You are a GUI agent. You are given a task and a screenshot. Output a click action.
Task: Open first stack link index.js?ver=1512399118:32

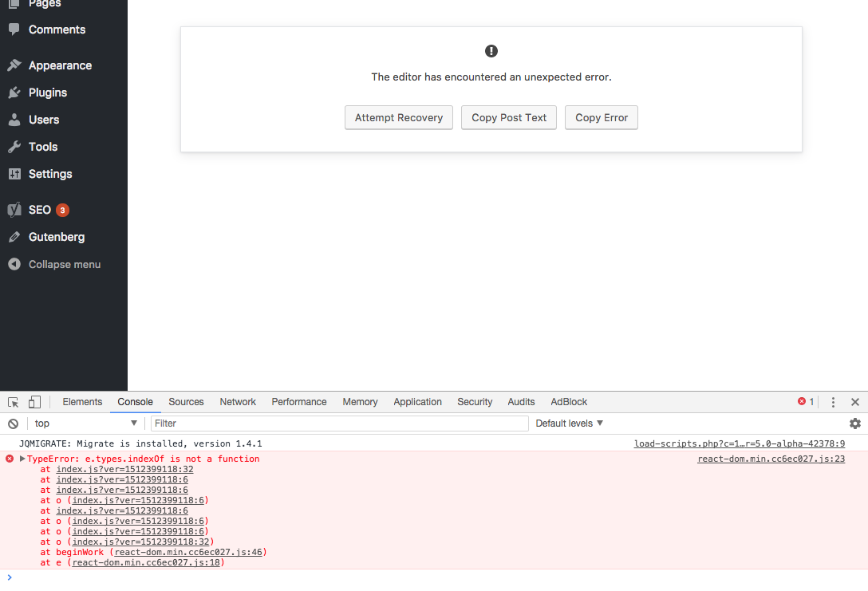click(x=124, y=469)
